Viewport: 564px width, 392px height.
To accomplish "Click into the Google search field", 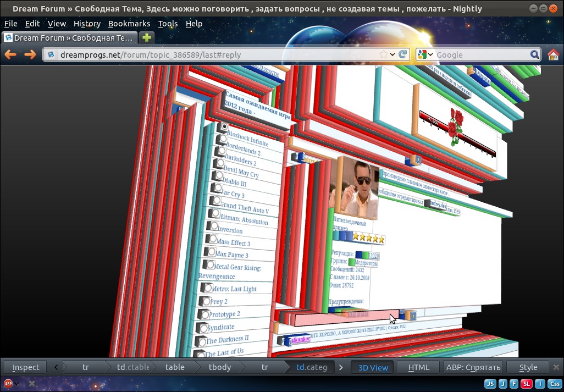I will click(x=482, y=54).
